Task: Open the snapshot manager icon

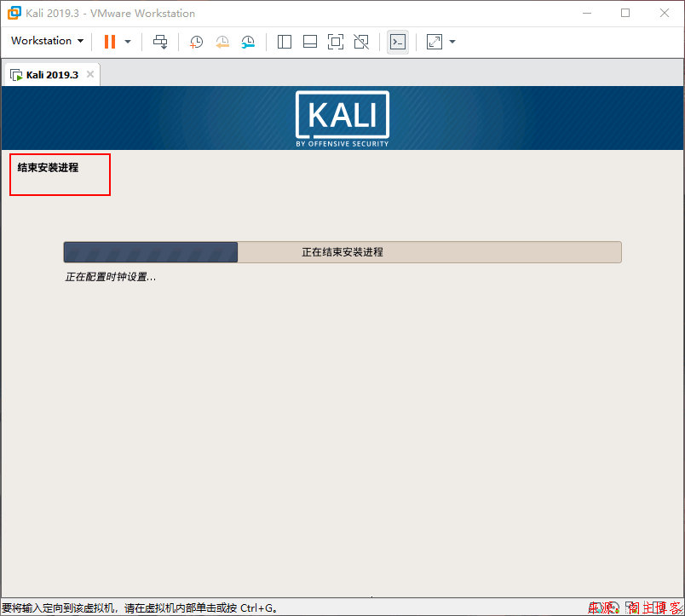Action: [248, 42]
